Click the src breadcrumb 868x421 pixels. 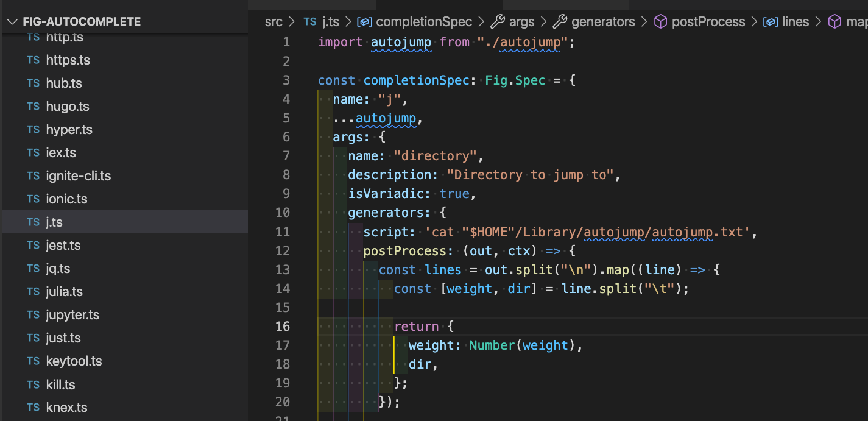pyautogui.click(x=273, y=22)
